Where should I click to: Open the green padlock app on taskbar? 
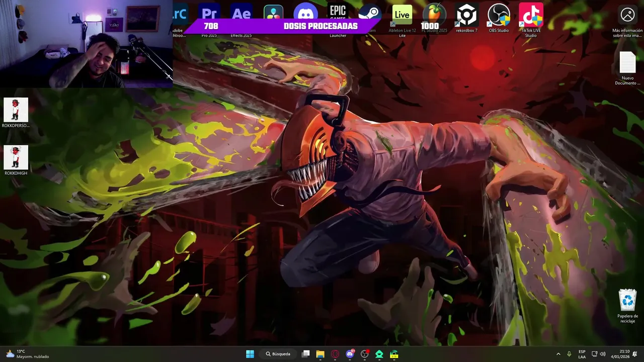[x=394, y=354]
